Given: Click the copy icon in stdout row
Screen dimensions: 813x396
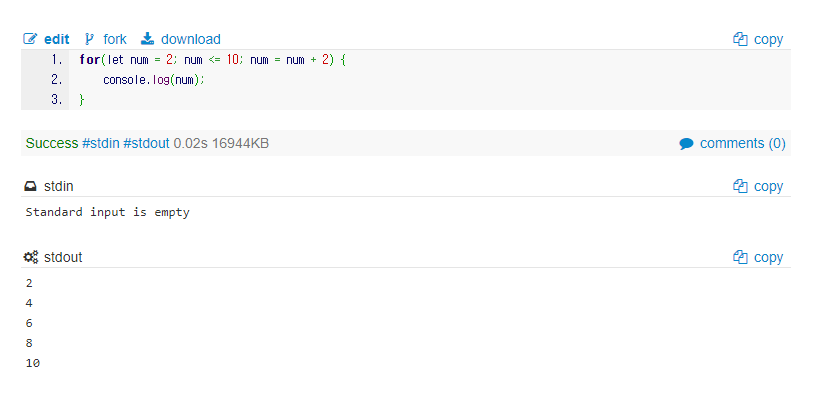Looking at the screenshot, I should pos(740,257).
